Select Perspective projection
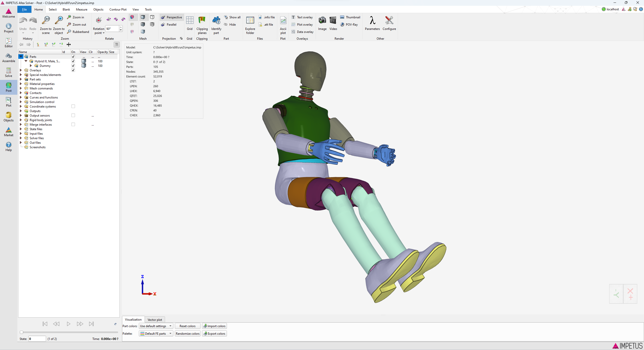 pos(172,17)
